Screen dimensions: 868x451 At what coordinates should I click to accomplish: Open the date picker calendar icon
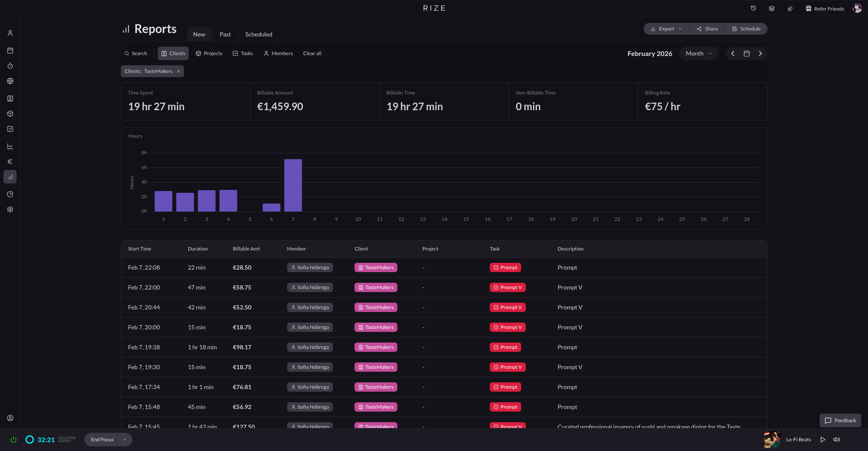click(747, 53)
